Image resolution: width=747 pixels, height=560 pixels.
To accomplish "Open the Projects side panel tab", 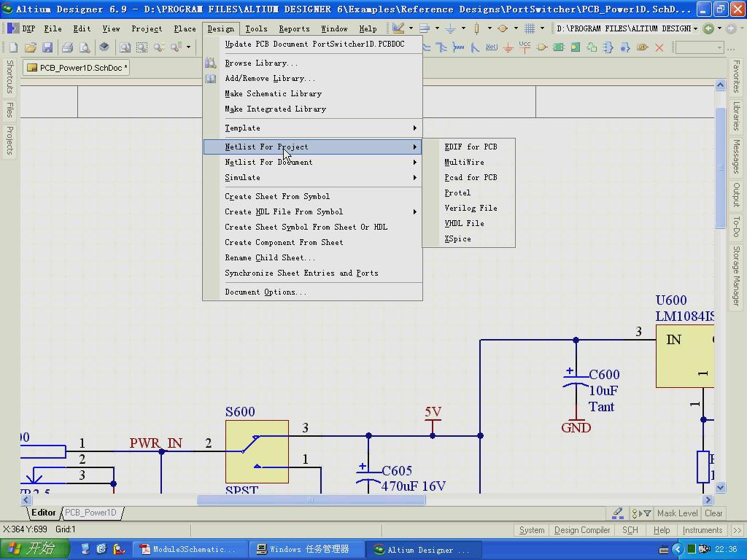I will [x=9, y=140].
